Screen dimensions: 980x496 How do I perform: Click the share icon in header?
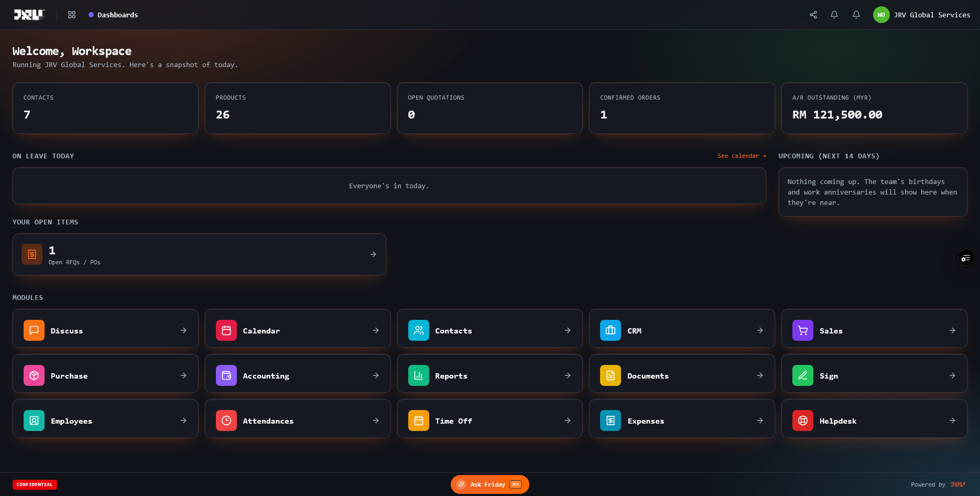click(813, 15)
